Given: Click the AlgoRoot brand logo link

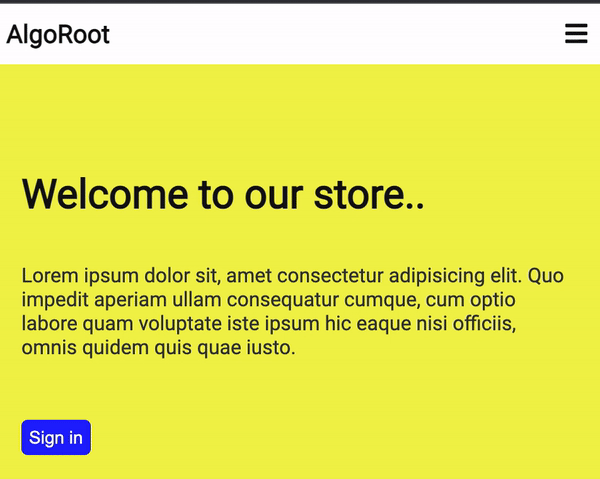Looking at the screenshot, I should pos(58,34).
